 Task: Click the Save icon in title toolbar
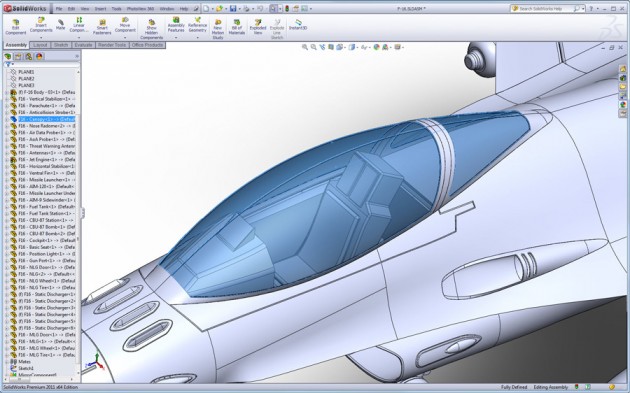pos(233,8)
